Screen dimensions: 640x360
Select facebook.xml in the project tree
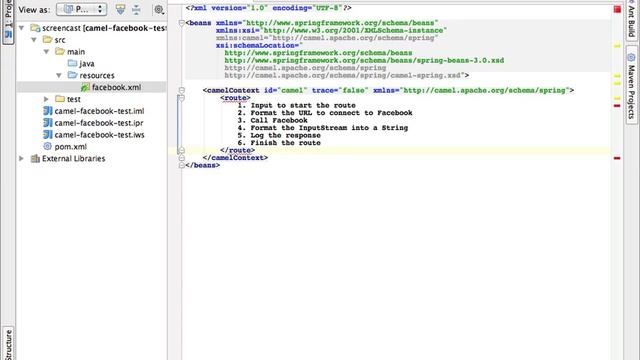(x=116, y=87)
